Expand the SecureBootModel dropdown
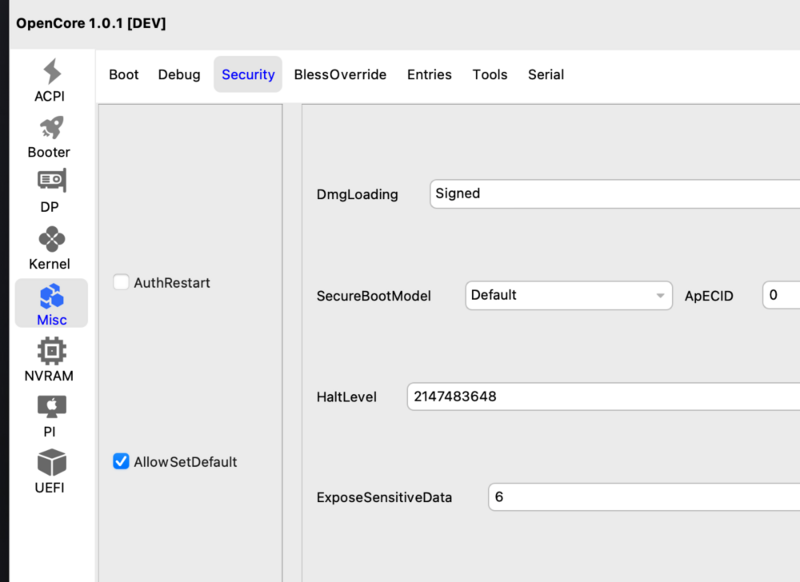 pyautogui.click(x=568, y=295)
